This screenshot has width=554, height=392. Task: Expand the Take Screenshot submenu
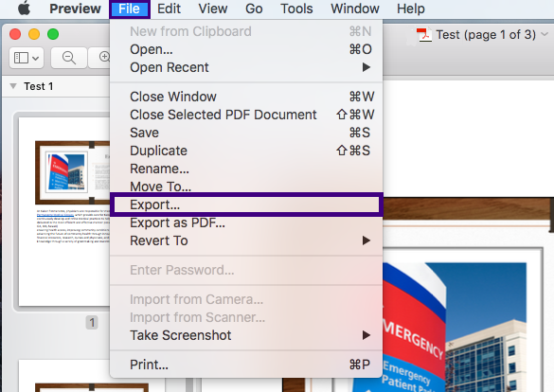(246, 335)
